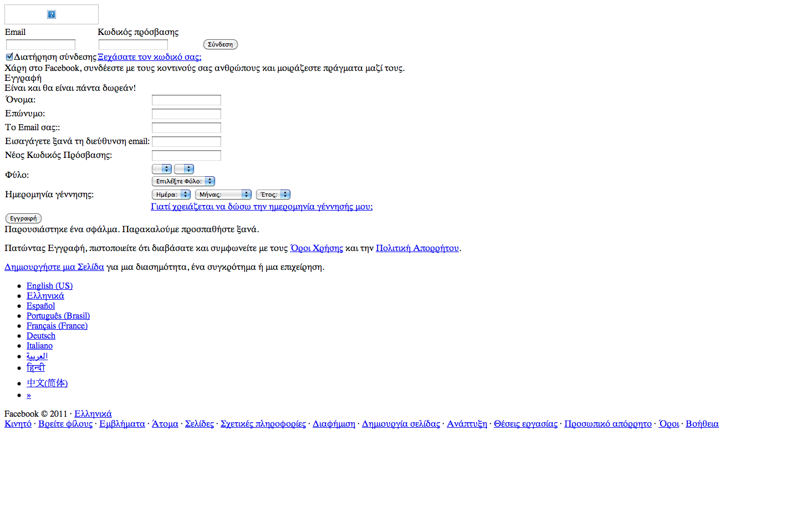Screen dimensions: 812x517
Task: Click Δημιουργήστε μια Σελίδα link
Action: coord(54,267)
